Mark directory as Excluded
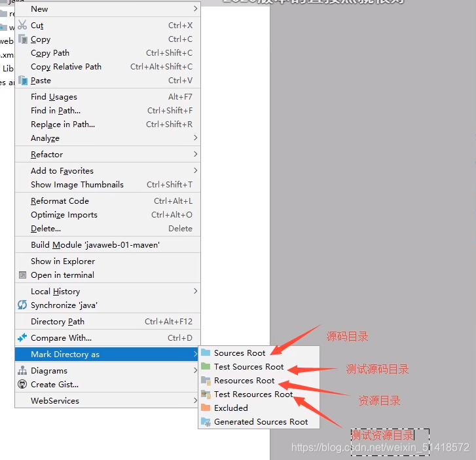 [259, 408]
